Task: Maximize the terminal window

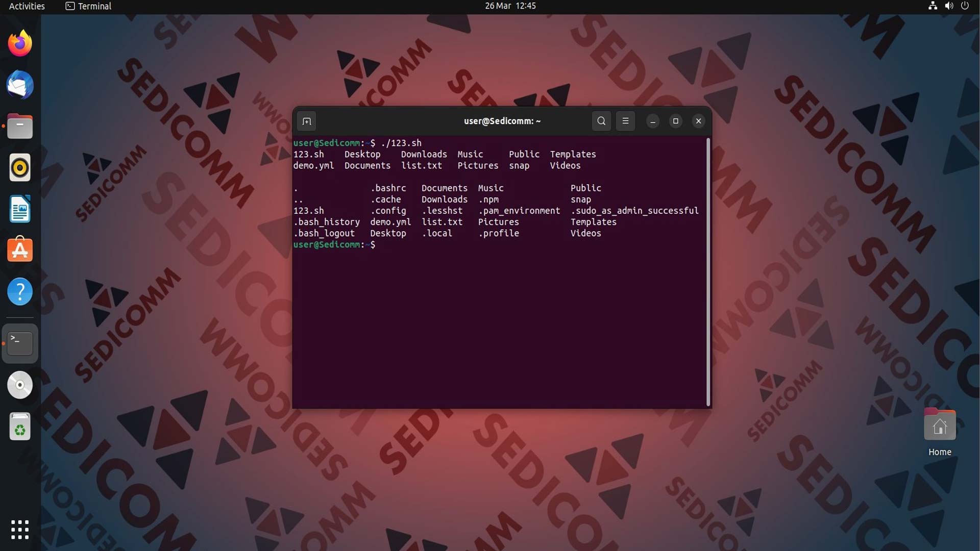Action: [x=676, y=121]
